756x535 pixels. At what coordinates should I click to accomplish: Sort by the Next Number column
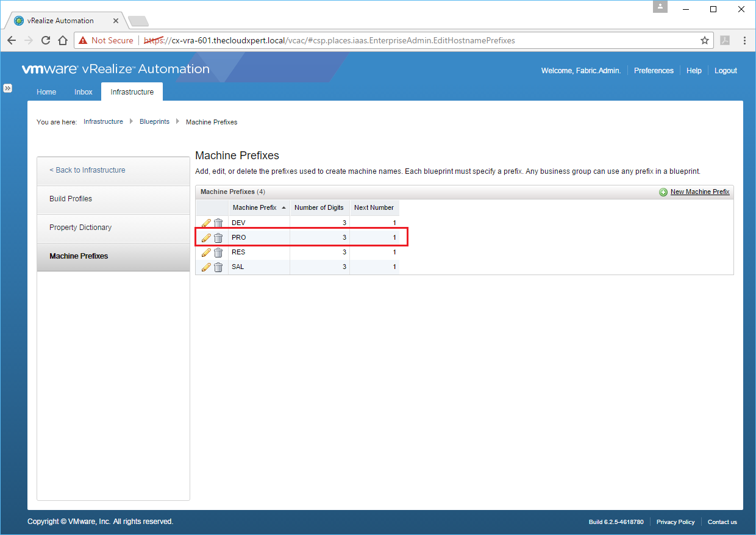pos(374,208)
